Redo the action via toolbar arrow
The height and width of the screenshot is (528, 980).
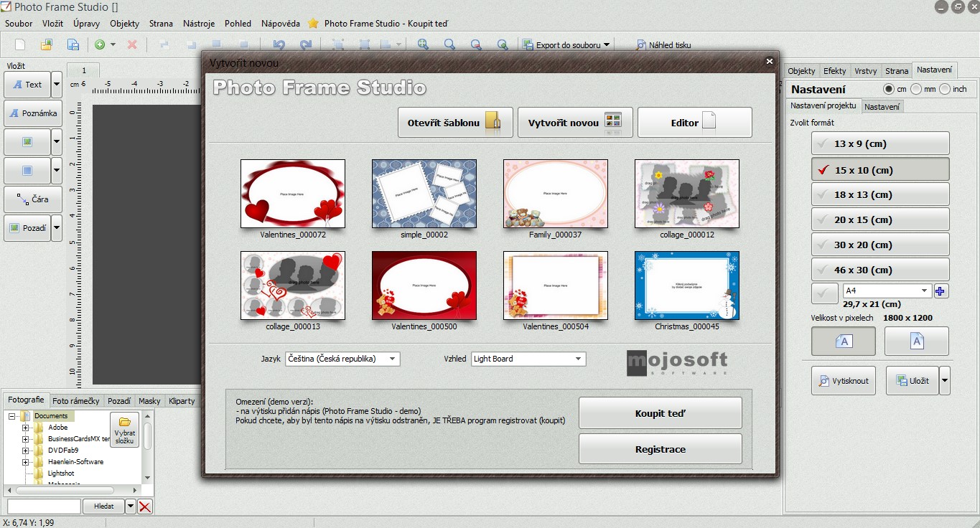coord(306,44)
